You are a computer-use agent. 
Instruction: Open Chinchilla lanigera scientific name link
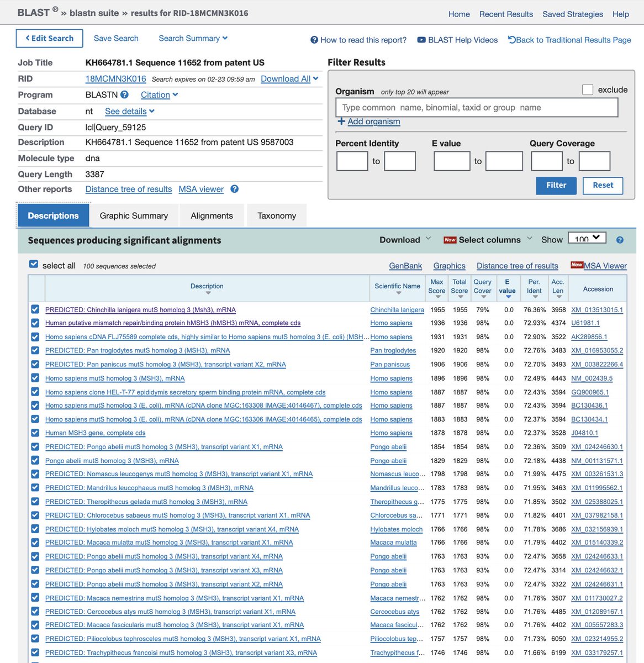[397, 310]
